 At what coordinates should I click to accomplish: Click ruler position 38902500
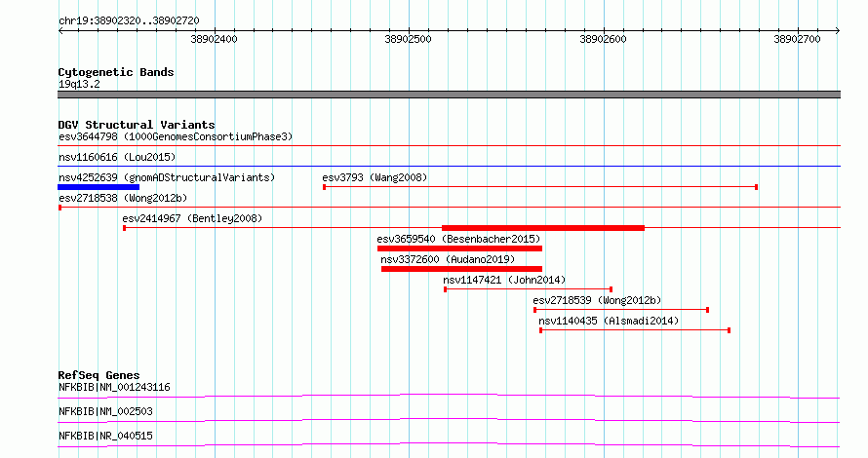(x=408, y=39)
